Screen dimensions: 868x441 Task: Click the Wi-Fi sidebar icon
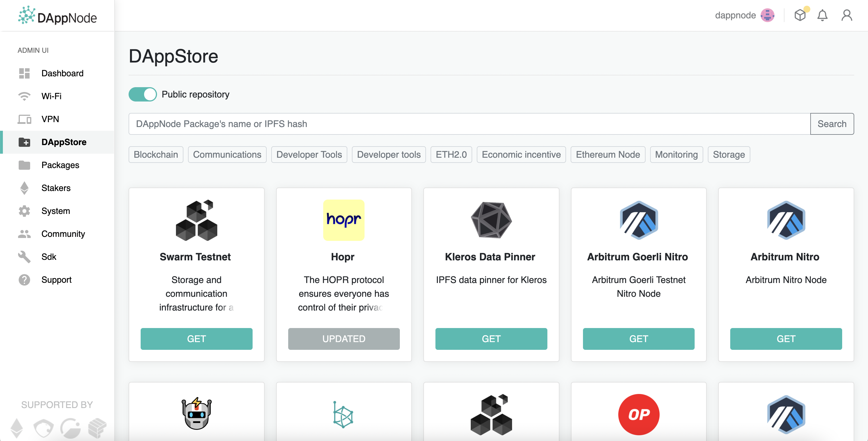point(24,96)
